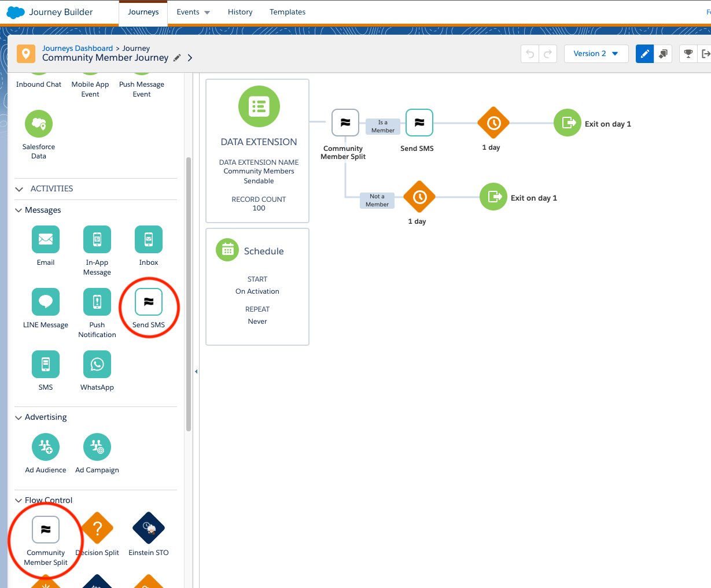Viewport: 711px width, 588px height.
Task: Select the Ad Audience activity
Action: tap(46, 447)
